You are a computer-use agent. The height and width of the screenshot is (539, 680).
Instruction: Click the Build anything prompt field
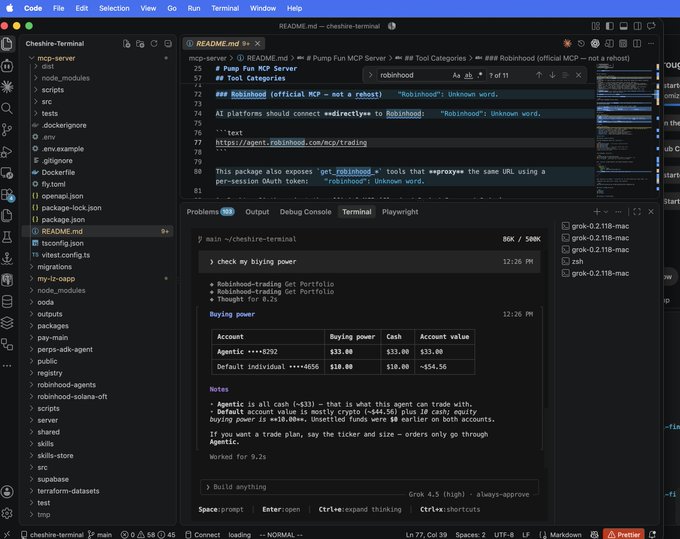[x=369, y=487]
